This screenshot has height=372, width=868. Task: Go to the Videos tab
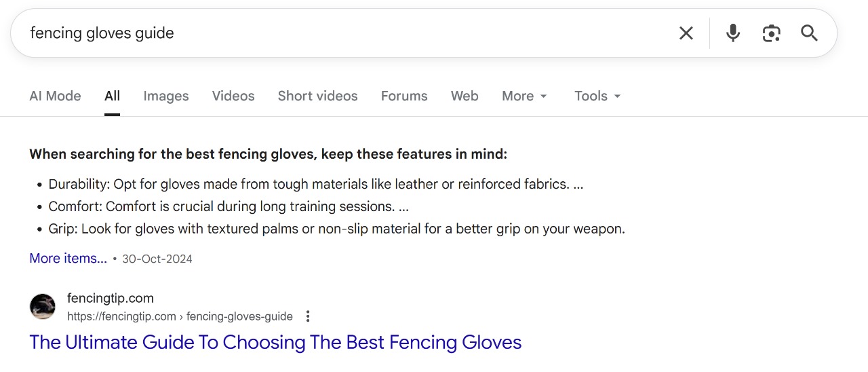coord(233,96)
